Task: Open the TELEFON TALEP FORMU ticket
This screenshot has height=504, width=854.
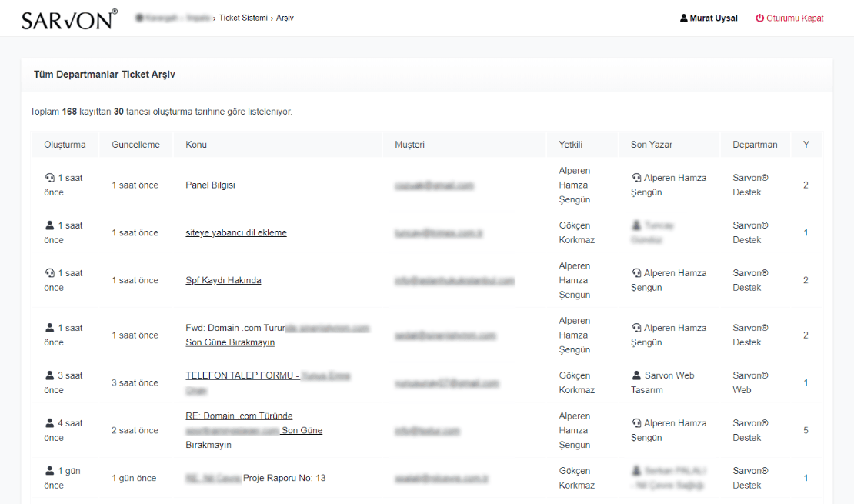Action: 242,375
